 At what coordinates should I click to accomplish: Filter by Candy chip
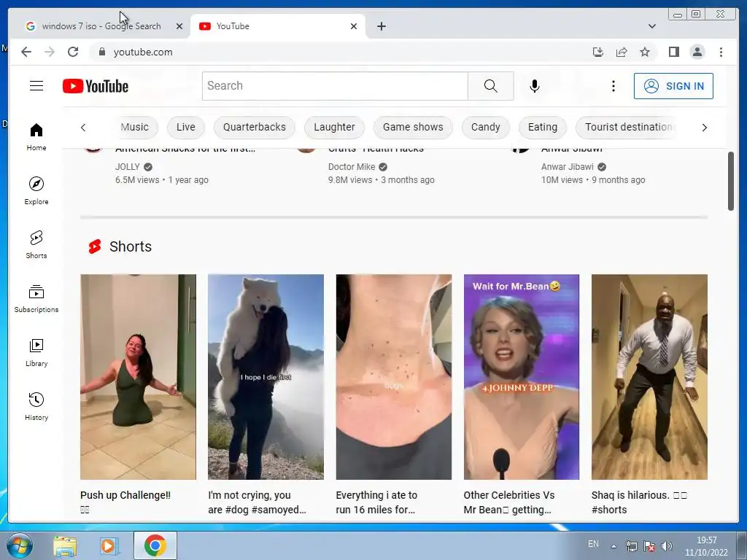click(x=485, y=127)
